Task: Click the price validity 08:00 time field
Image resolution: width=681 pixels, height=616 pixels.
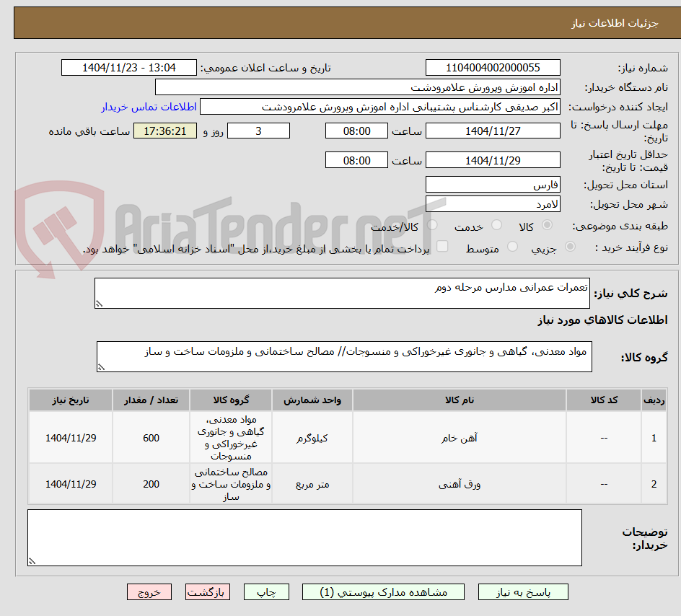Action: [x=356, y=160]
